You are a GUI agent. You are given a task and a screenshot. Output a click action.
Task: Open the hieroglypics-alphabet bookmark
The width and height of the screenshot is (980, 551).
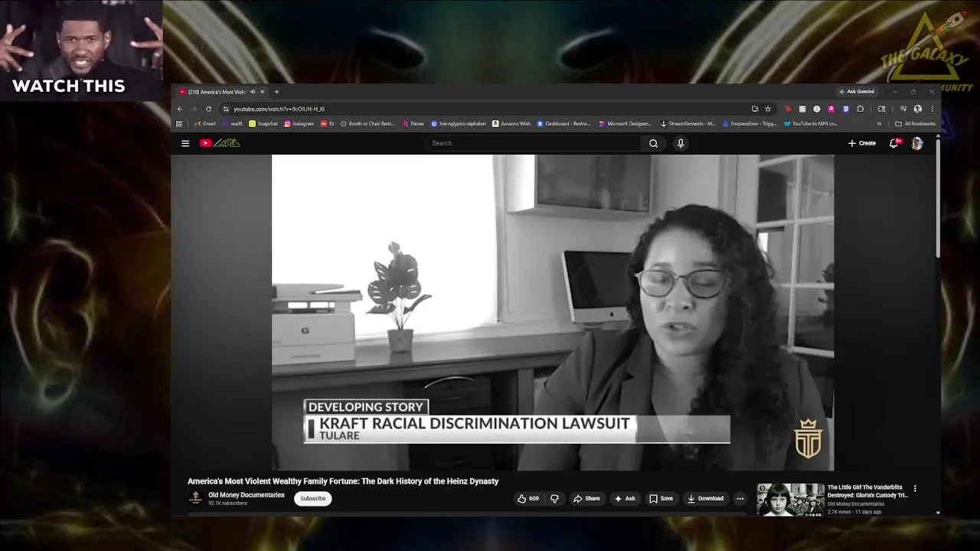[459, 124]
